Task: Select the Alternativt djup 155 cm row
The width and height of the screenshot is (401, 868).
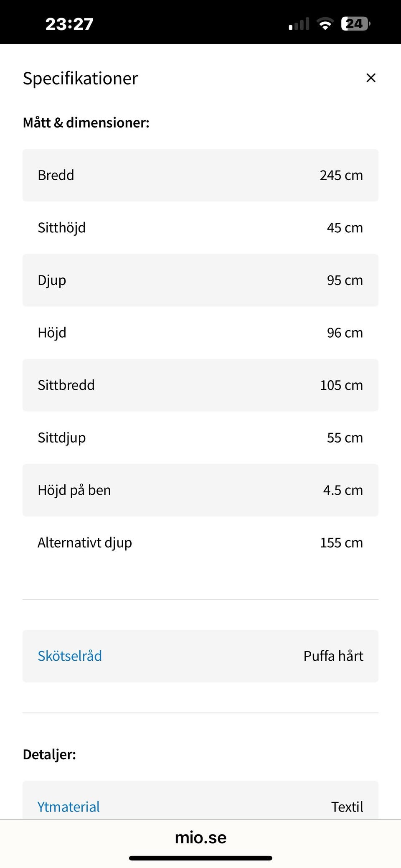Action: (200, 542)
